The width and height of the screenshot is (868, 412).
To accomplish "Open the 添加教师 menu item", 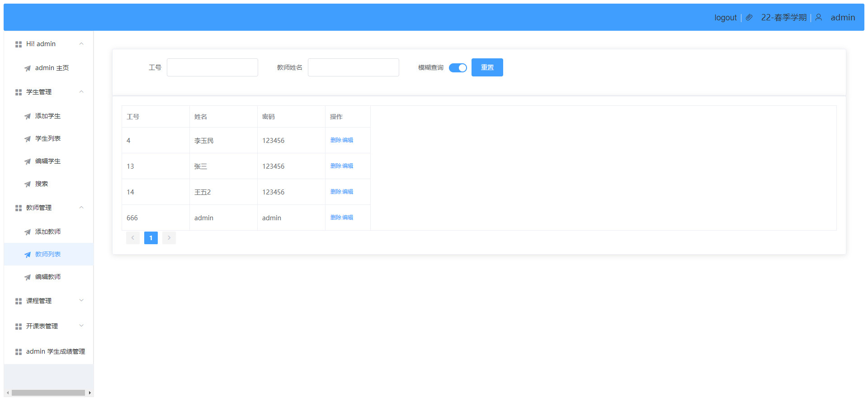I will 49,232.
